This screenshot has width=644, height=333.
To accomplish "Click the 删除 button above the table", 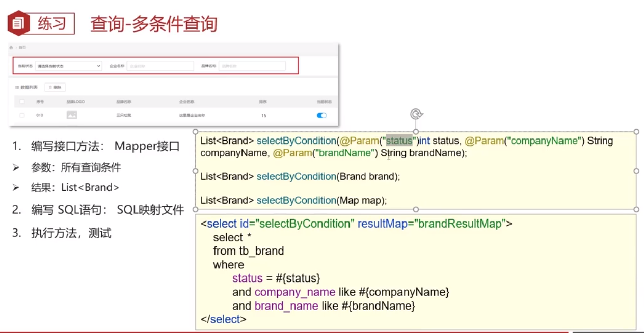I will [55, 87].
